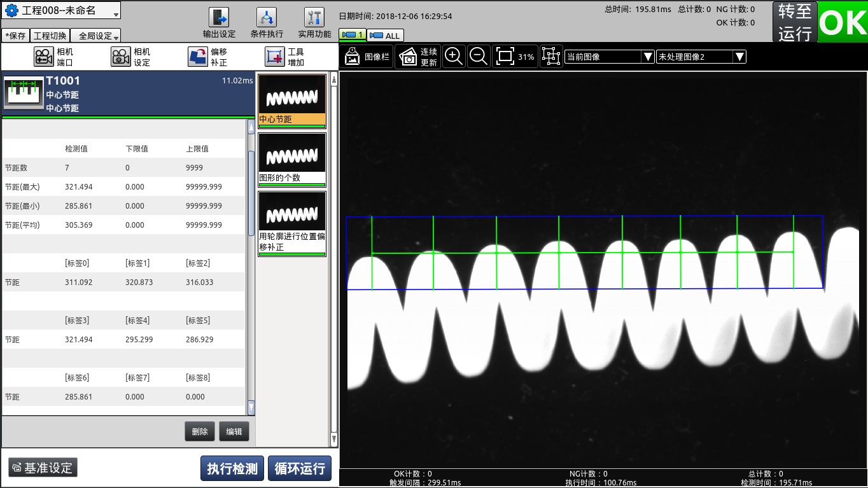Image resolution: width=868 pixels, height=488 pixels.
Task: Click 节距(平均) value 305.369
Action: pos(79,225)
